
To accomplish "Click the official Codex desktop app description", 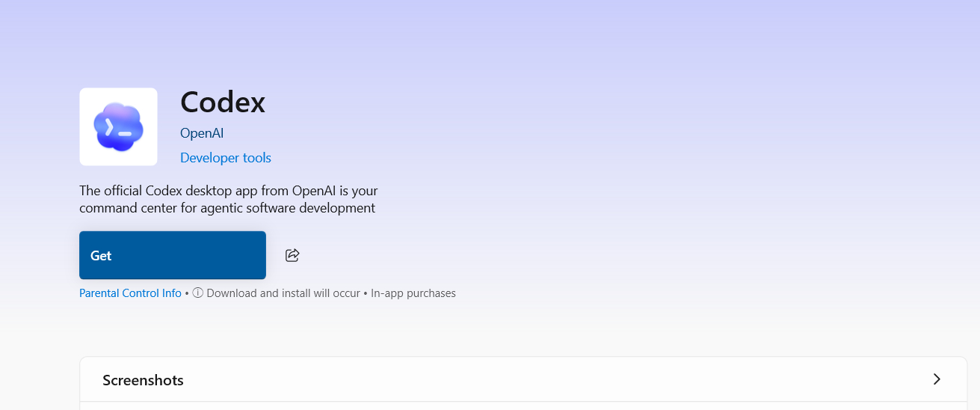I will [x=229, y=199].
